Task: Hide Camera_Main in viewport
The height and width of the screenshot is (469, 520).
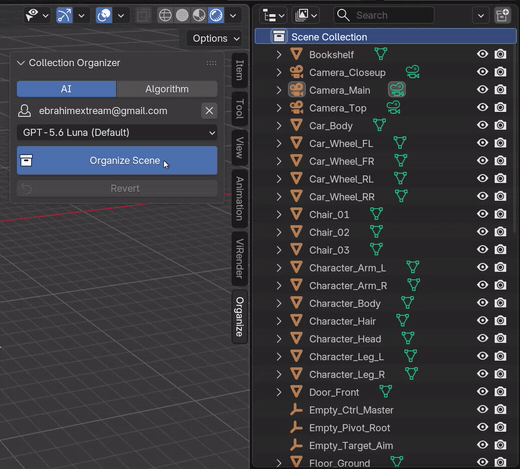Action: tap(482, 90)
